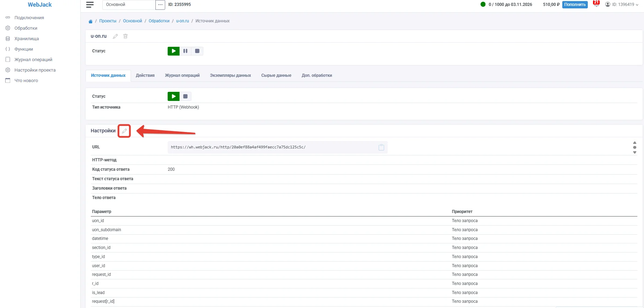This screenshot has width=644, height=308.
Task: Open the Обработки breadcrumb link
Action: [159, 21]
